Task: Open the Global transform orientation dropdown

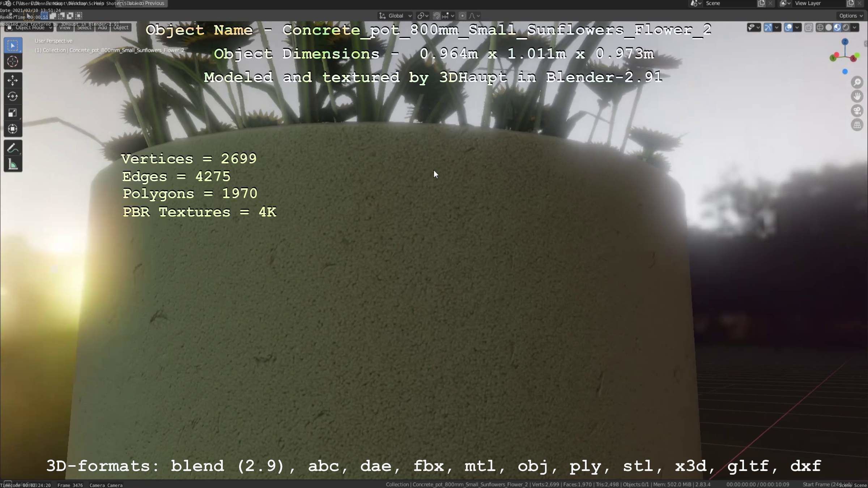Action: coord(395,16)
